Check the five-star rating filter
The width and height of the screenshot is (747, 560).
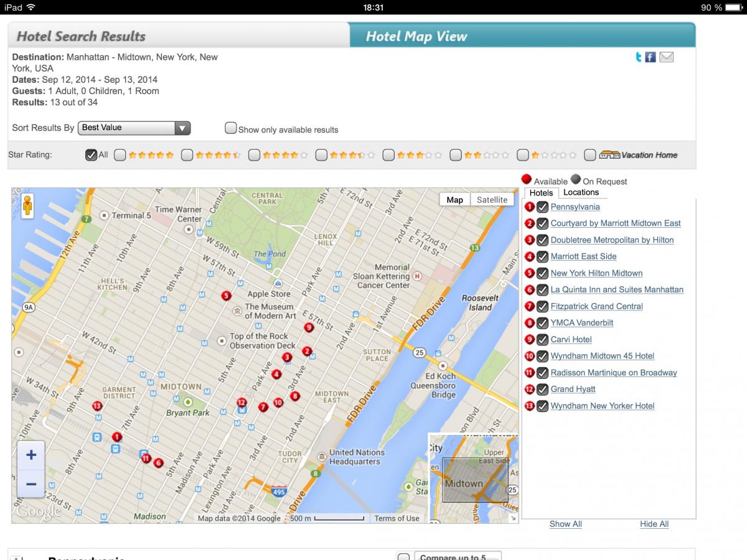(x=120, y=155)
